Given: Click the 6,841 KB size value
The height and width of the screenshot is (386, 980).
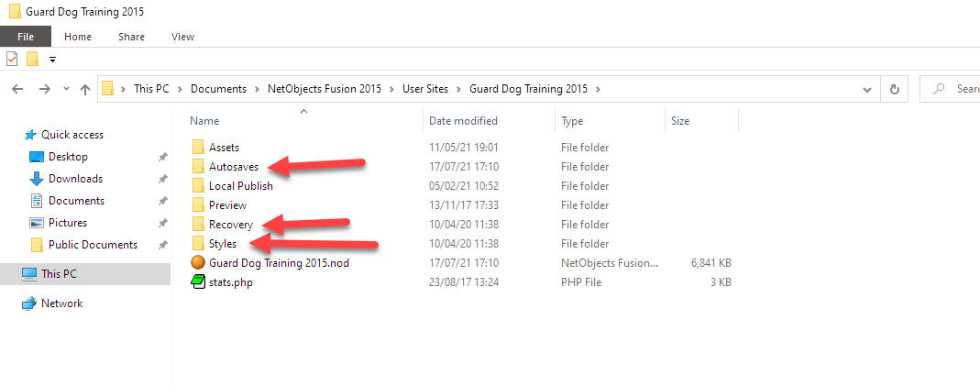Looking at the screenshot, I should pyautogui.click(x=711, y=263).
